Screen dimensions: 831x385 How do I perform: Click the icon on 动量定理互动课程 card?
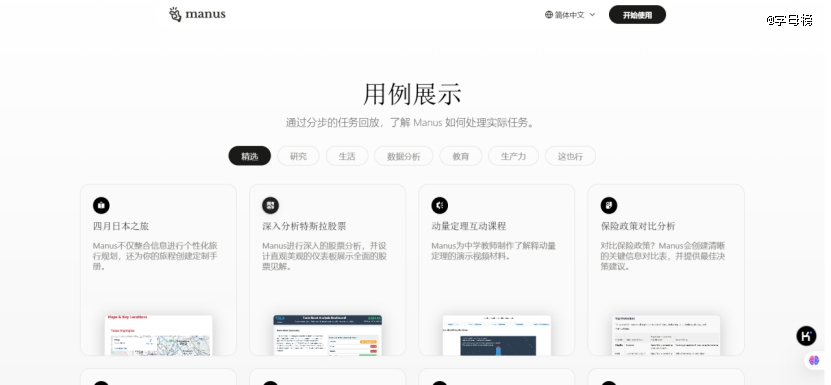click(x=439, y=205)
